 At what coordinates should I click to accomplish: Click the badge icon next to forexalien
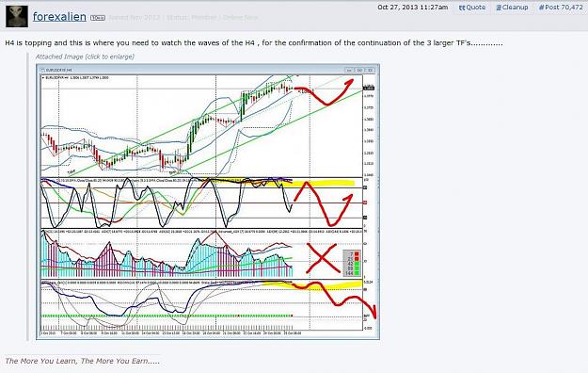pyautogui.click(x=98, y=18)
